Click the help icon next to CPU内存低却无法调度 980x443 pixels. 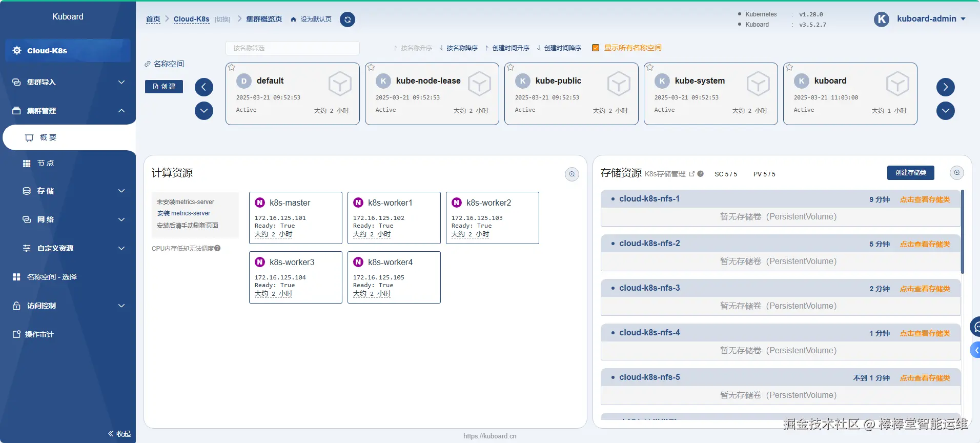tap(217, 248)
